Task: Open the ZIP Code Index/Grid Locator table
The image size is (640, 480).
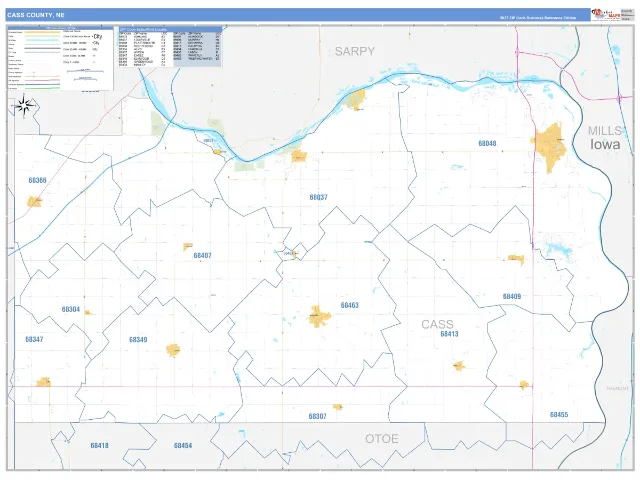Action: click(171, 47)
